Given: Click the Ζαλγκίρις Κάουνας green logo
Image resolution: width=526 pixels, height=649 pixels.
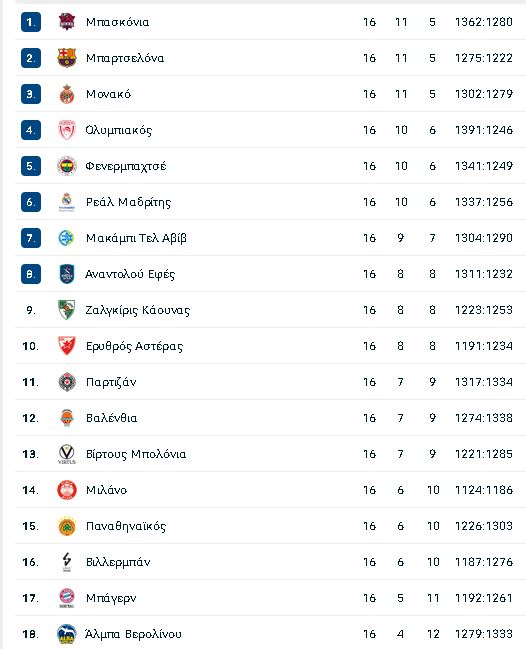Looking at the screenshot, I should pyautogui.click(x=67, y=310).
